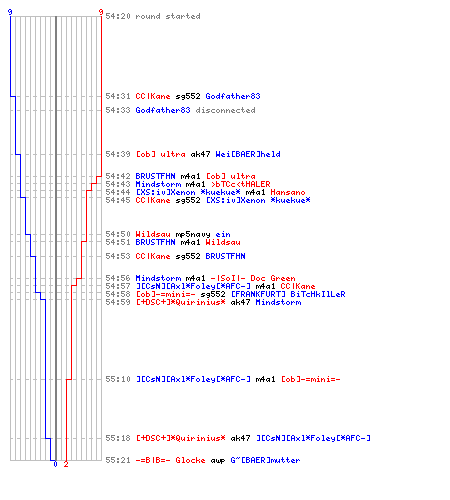The height and width of the screenshot is (500, 450).
Task: Open Wei[BAER]held player name at 54:39
Action: [248, 154]
